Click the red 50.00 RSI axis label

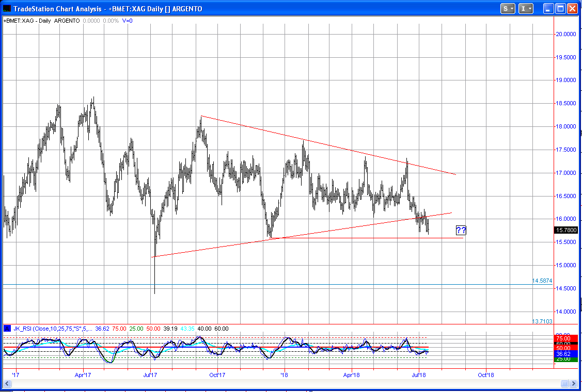(565, 348)
